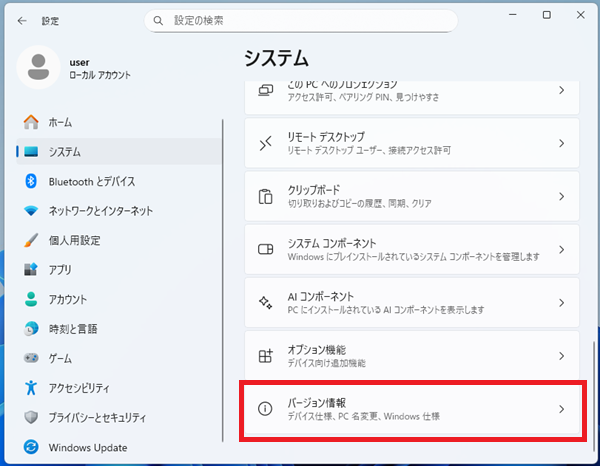Open Windows Update in the sidebar
Screen dimensions: 600x466
tap(119, 447)
